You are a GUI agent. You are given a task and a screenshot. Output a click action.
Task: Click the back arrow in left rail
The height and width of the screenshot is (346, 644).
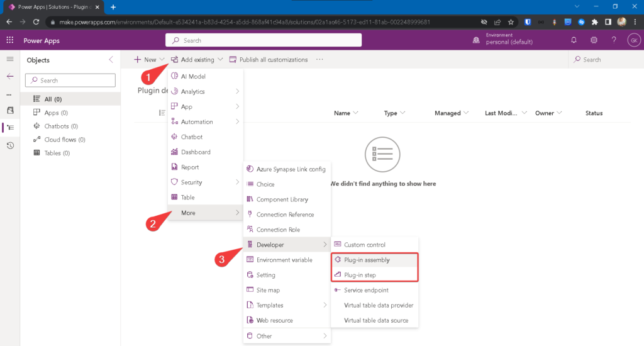coord(9,76)
